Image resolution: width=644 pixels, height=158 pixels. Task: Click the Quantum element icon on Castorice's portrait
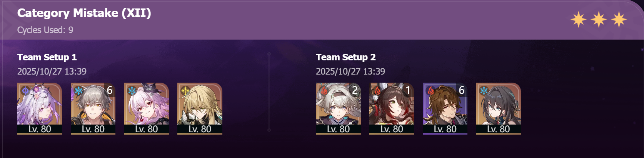(25, 91)
